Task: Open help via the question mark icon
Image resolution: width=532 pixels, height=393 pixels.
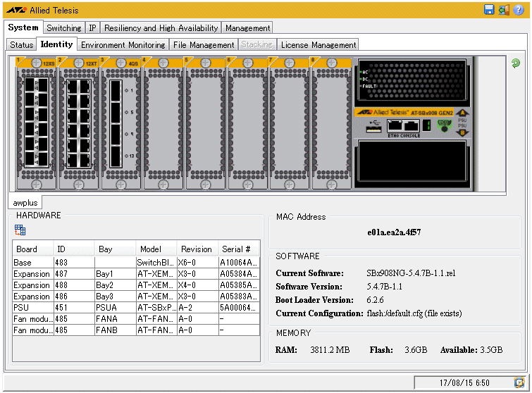Action: pyautogui.click(x=519, y=10)
